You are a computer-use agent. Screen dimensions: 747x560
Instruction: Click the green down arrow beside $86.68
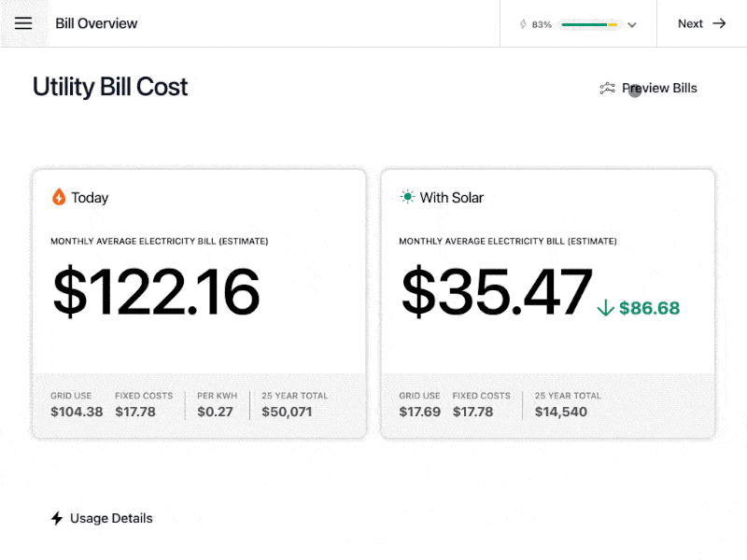[605, 308]
